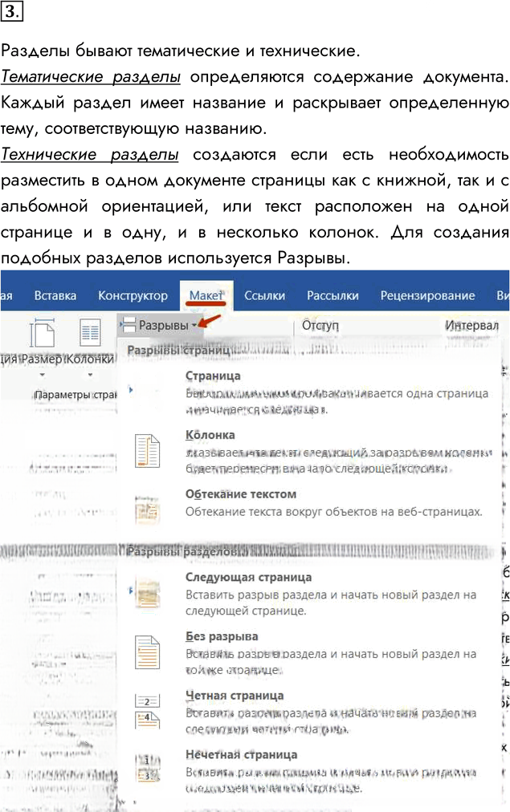This screenshot has height=812, width=510.
Task: Click the Колонка break icon
Action: 147,451
